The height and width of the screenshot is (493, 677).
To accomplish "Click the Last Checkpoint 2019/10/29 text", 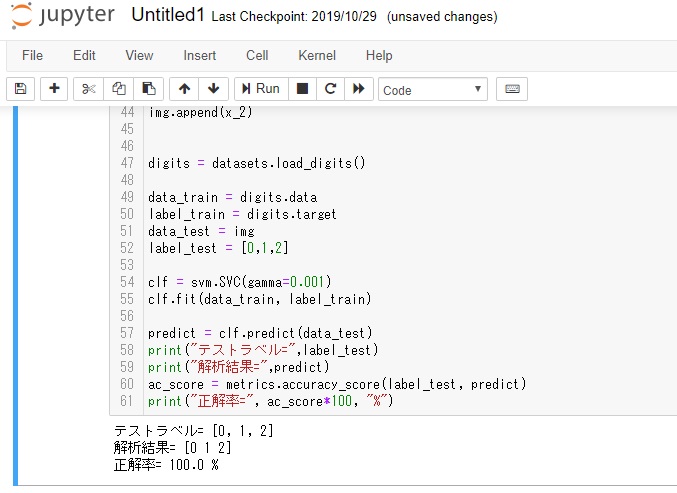I will [x=294, y=16].
